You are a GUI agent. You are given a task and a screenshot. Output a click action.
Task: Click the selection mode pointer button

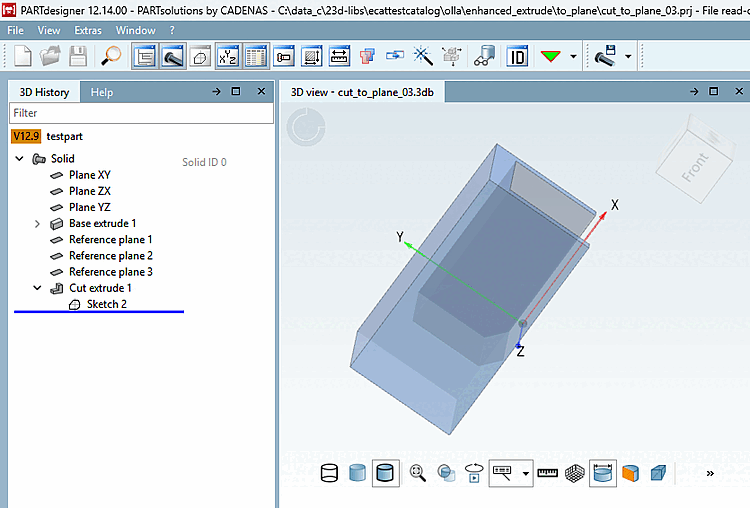tap(502, 473)
